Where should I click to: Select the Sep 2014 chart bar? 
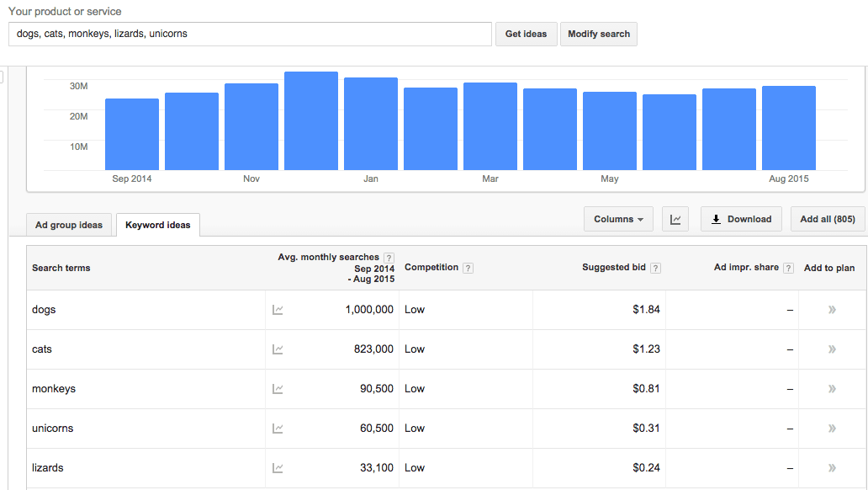click(x=132, y=134)
